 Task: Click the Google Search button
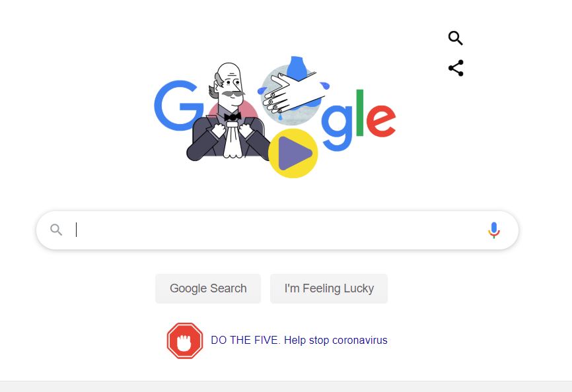click(x=208, y=288)
